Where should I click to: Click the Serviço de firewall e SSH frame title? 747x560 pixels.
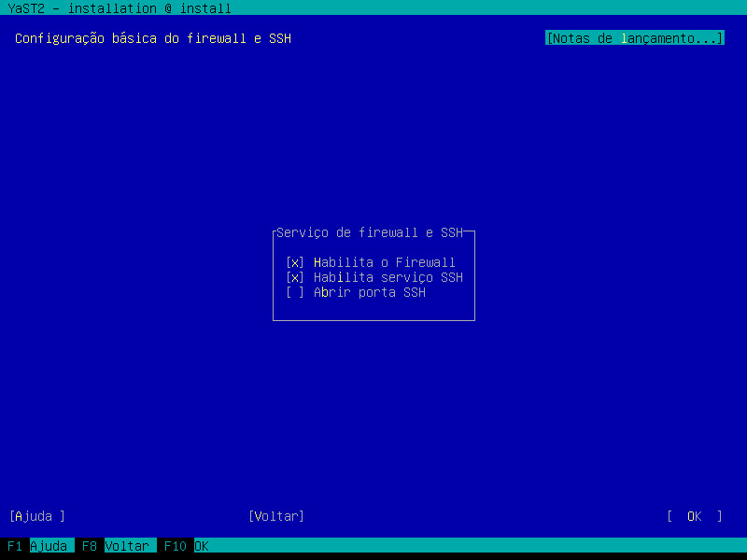point(370,232)
